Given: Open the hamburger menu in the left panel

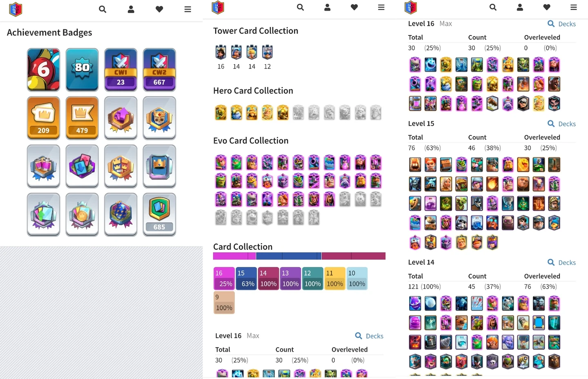Looking at the screenshot, I should [188, 9].
